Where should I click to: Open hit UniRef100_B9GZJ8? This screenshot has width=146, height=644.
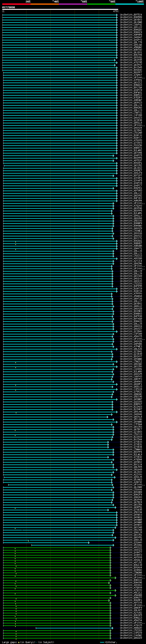tap(131, 565)
